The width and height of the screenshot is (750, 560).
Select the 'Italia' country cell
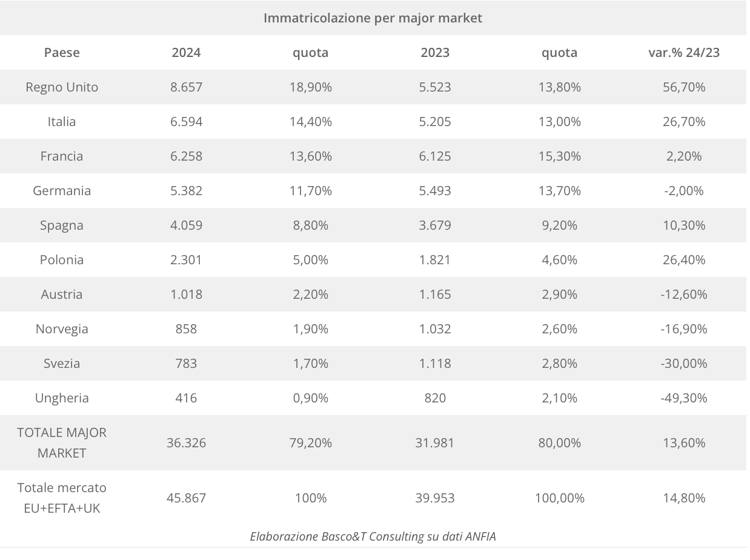pos(62,122)
